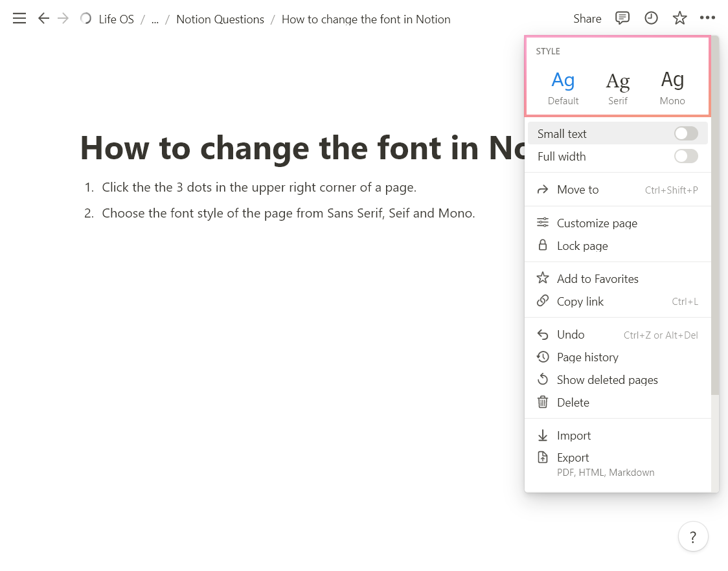Image resolution: width=728 pixels, height=571 pixels.
Task: Open page updates with the clock icon
Action: tap(651, 18)
